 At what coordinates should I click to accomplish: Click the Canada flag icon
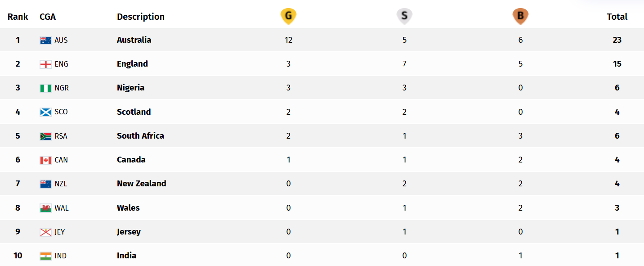tap(46, 160)
